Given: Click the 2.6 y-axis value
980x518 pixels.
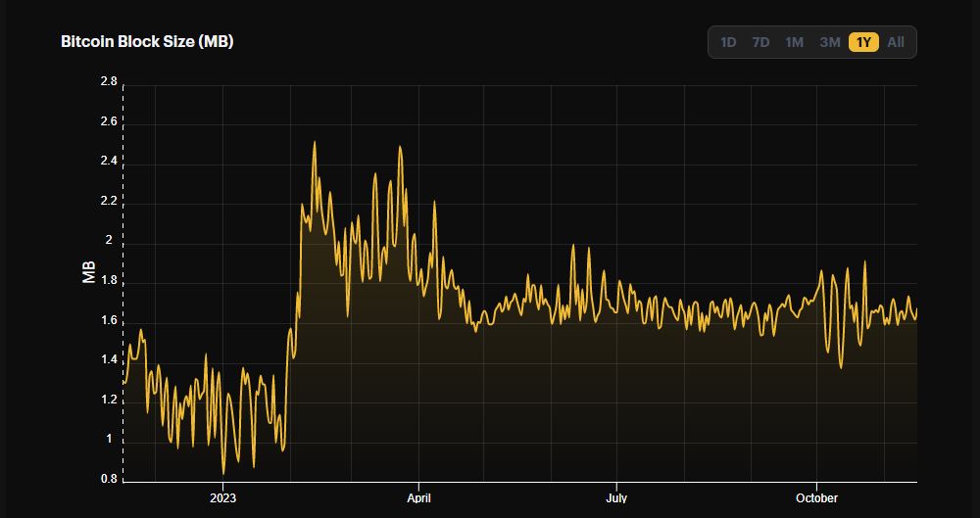Looking at the screenshot, I should (108, 122).
